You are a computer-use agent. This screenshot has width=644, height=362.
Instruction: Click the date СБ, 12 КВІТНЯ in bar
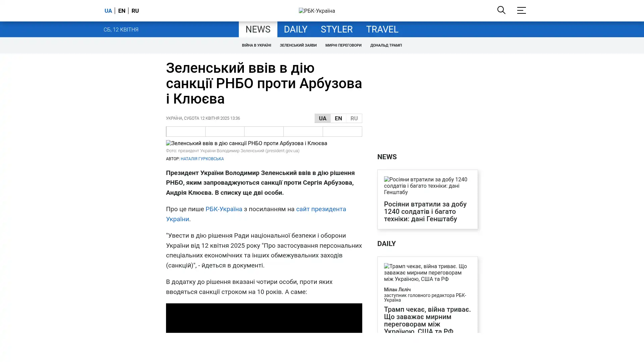click(121, 29)
